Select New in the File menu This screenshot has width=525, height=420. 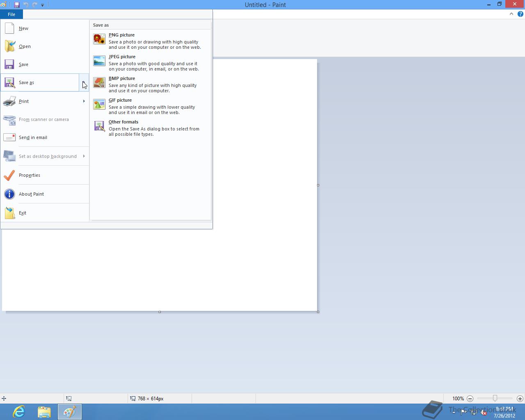click(x=45, y=28)
